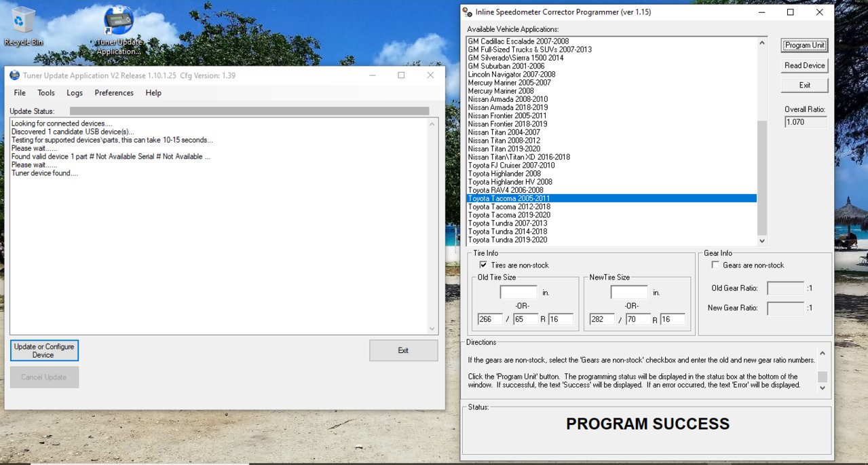Viewport: 868px width, 465px height.
Task: Click the new tire aspect field showing 70
Action: click(638, 319)
